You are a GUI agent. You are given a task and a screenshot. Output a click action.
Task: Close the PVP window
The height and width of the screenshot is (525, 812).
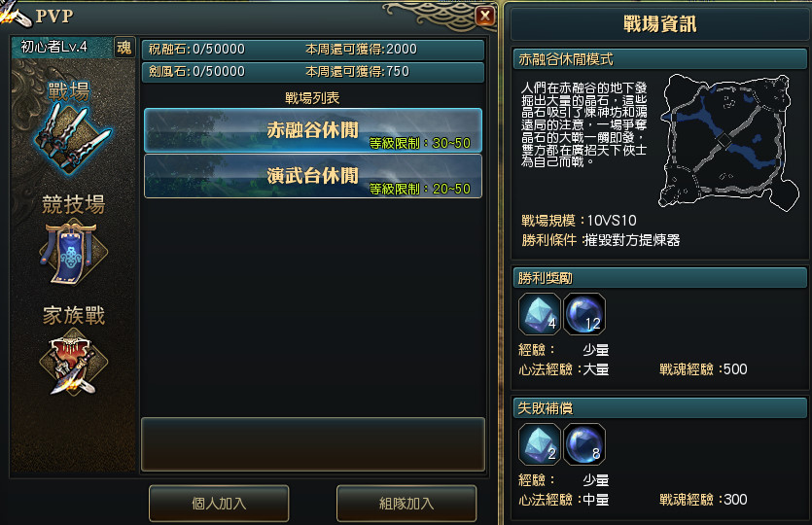pos(485,17)
